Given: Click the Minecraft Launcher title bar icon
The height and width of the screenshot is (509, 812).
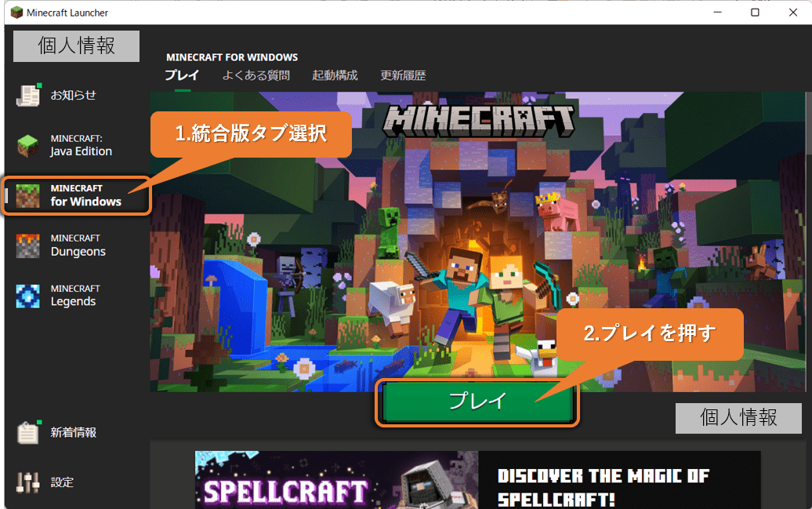Looking at the screenshot, I should pyautogui.click(x=17, y=13).
